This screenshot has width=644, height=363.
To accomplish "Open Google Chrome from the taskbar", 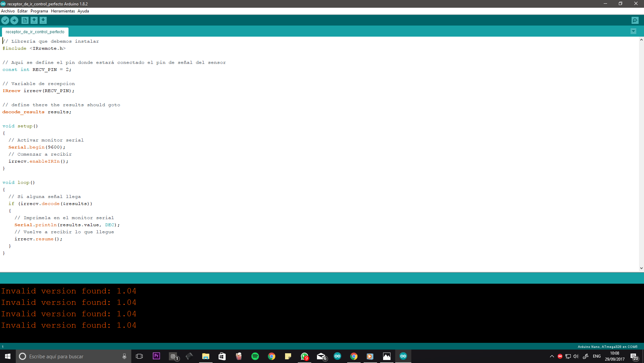I will click(x=271, y=356).
